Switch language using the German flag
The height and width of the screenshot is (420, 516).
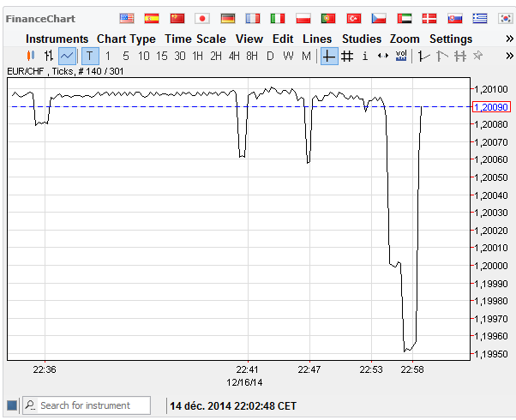pyautogui.click(x=227, y=18)
